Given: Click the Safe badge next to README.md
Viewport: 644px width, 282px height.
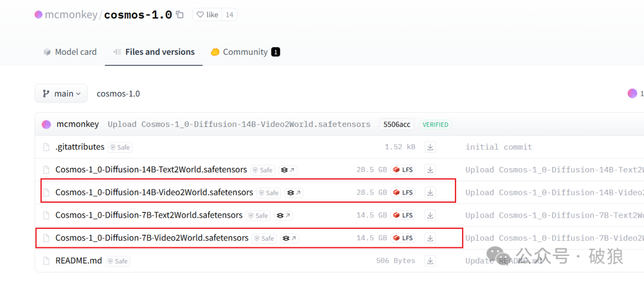Looking at the screenshot, I should coord(118,261).
